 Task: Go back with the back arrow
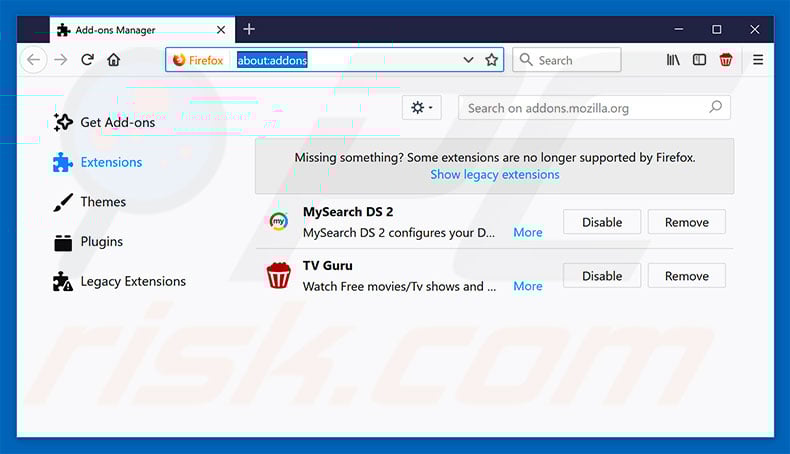pyautogui.click(x=34, y=60)
